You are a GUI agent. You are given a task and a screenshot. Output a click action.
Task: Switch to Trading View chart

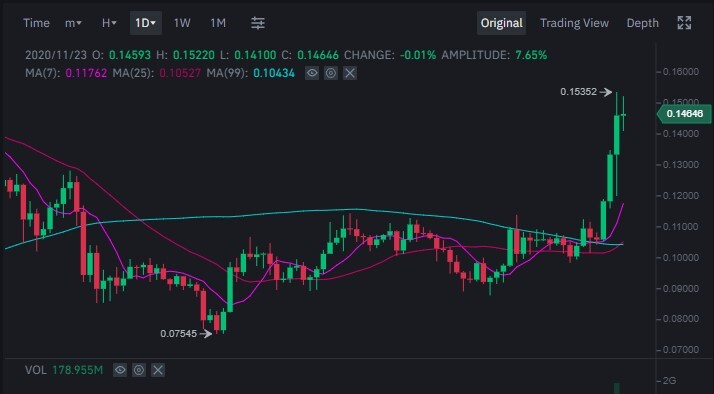(574, 23)
